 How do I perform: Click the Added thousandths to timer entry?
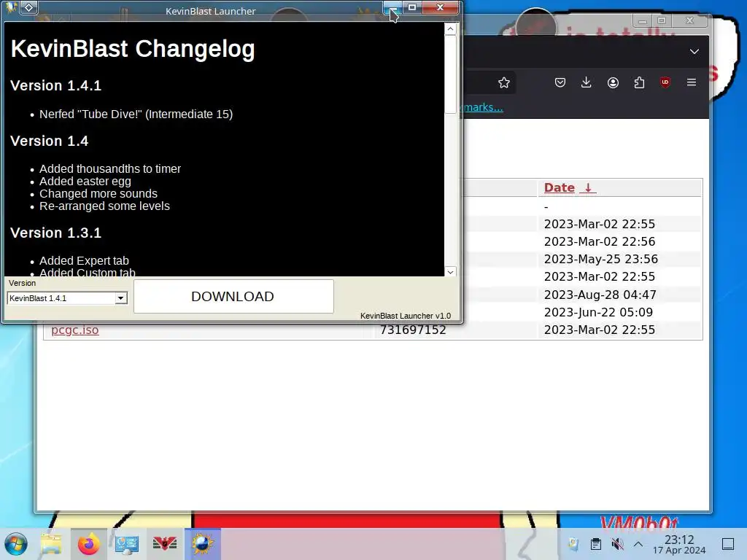click(x=110, y=168)
